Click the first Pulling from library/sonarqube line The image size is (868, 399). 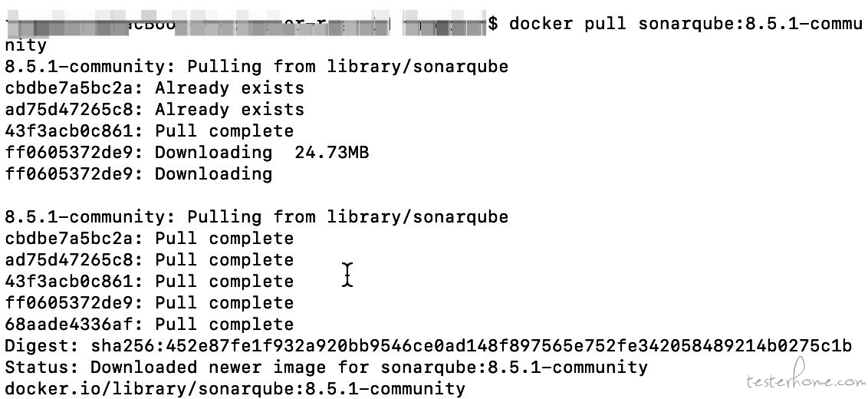[x=257, y=67]
